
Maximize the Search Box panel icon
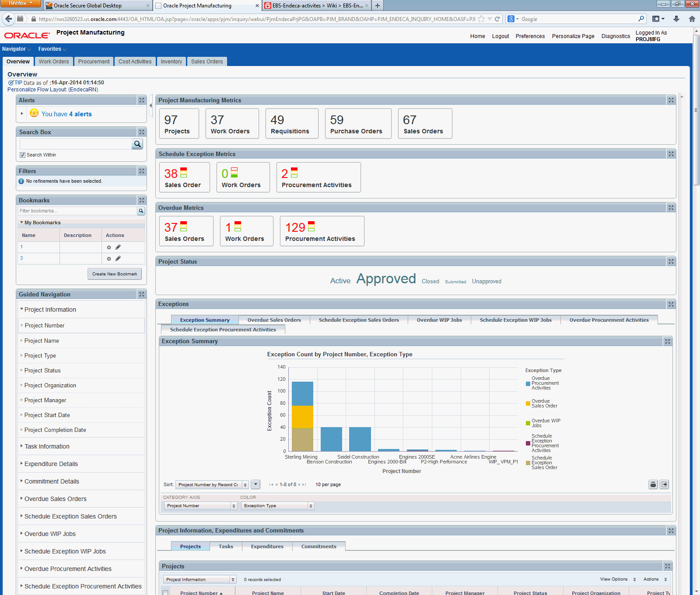point(142,132)
